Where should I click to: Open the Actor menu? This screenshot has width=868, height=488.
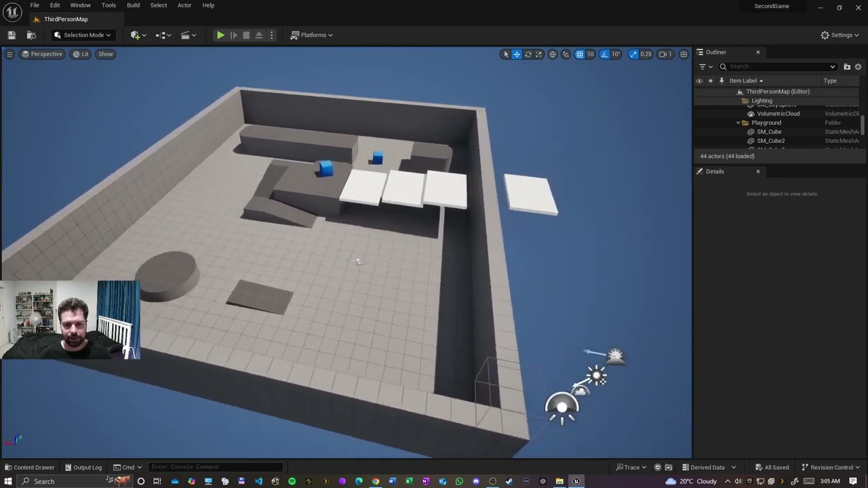[x=184, y=5]
